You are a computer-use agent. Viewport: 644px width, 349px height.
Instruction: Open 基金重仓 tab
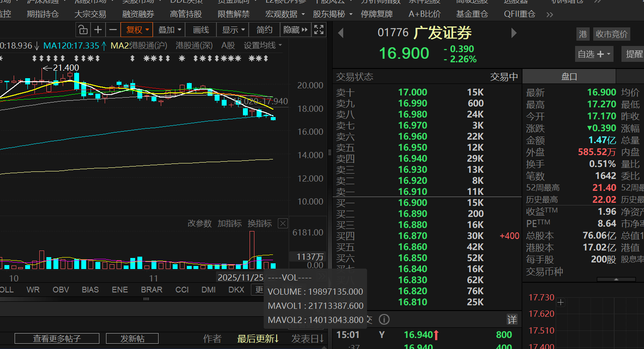click(472, 14)
